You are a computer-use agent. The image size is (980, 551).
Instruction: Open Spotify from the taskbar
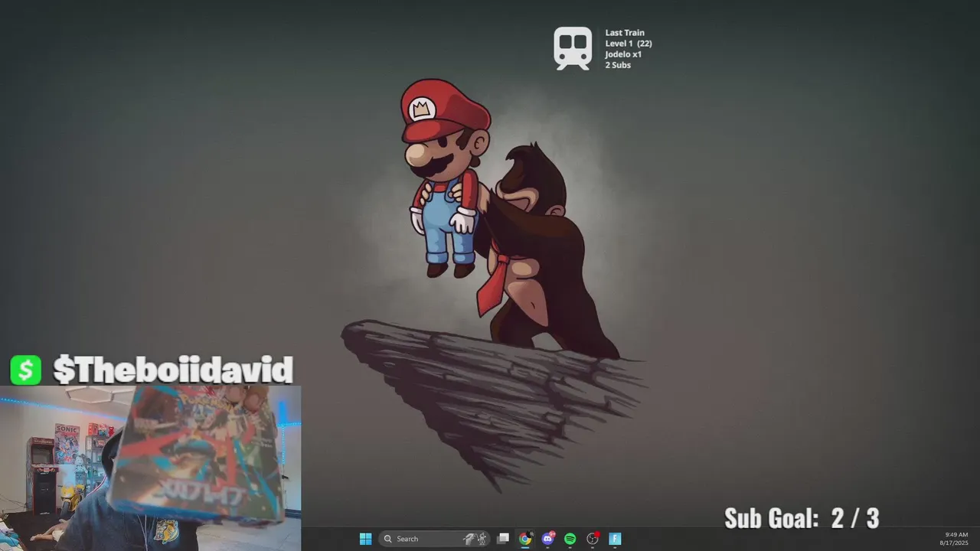570,539
